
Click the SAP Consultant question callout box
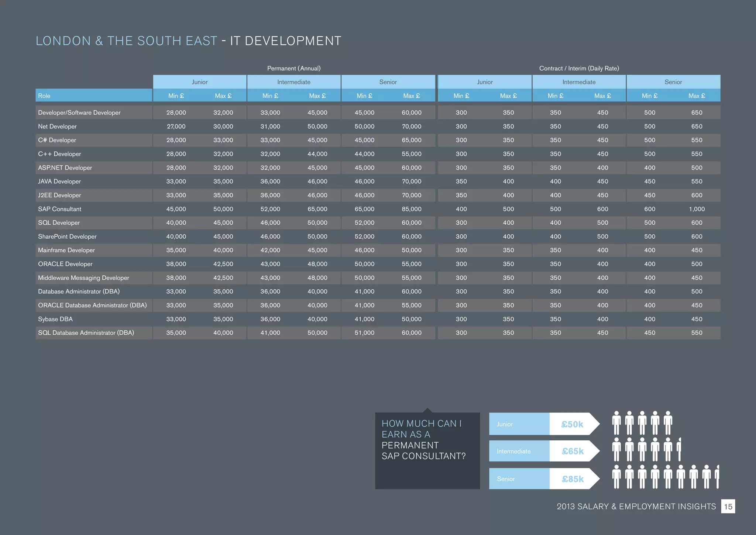[x=427, y=450]
